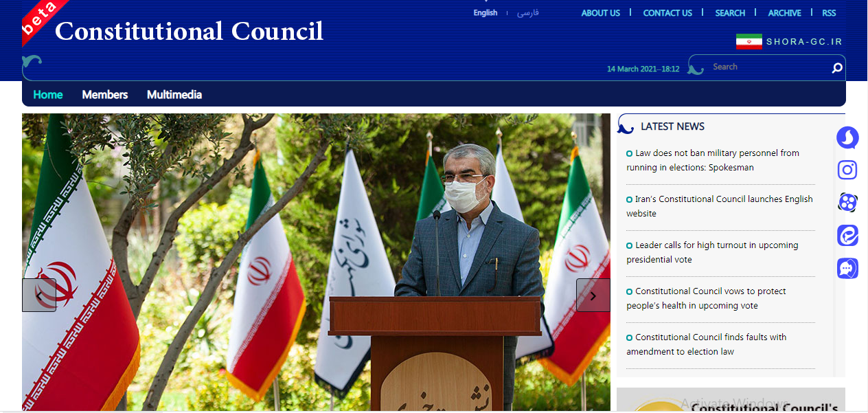Go to the Home tab
Image resolution: width=868 pixels, height=413 pixels.
pyautogui.click(x=48, y=95)
